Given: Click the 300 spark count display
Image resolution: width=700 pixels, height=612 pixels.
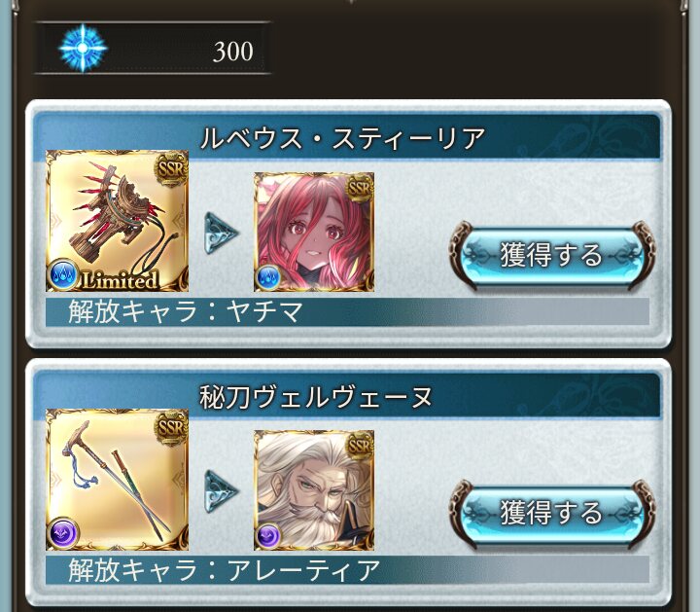Looking at the screenshot, I should pyautogui.click(x=153, y=49).
